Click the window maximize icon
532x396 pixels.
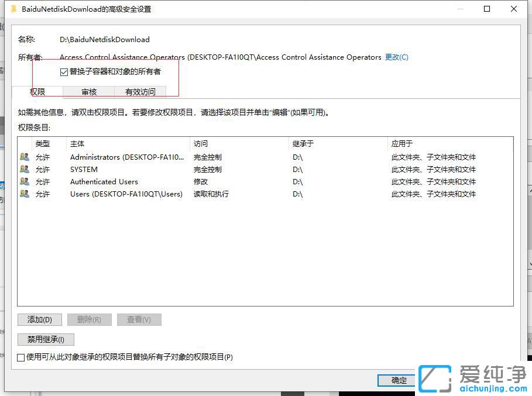(x=487, y=9)
